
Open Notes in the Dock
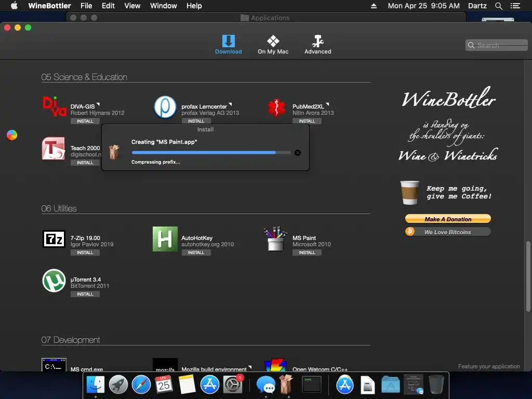coord(187,385)
